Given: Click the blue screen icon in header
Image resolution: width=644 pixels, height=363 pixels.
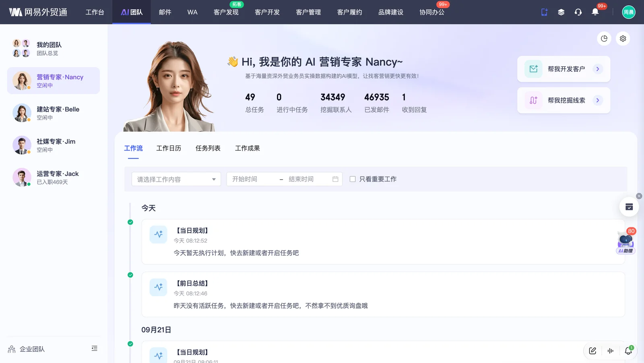Looking at the screenshot, I should (x=544, y=12).
